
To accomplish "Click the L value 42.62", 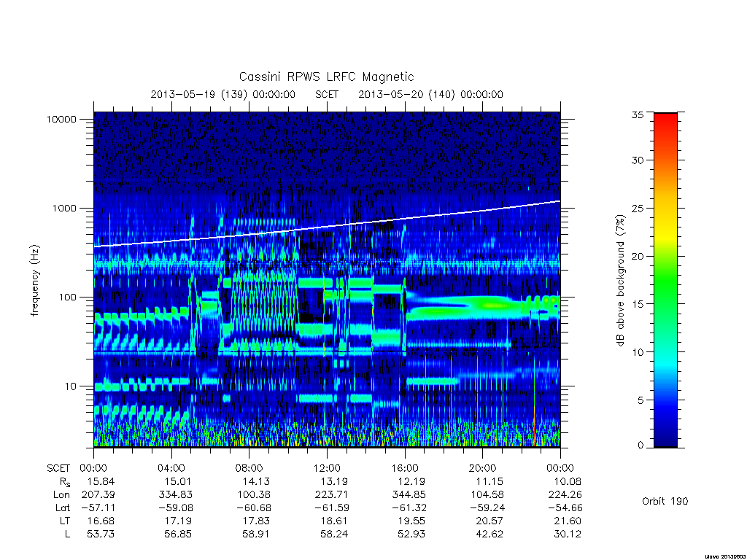I will coord(489,534).
